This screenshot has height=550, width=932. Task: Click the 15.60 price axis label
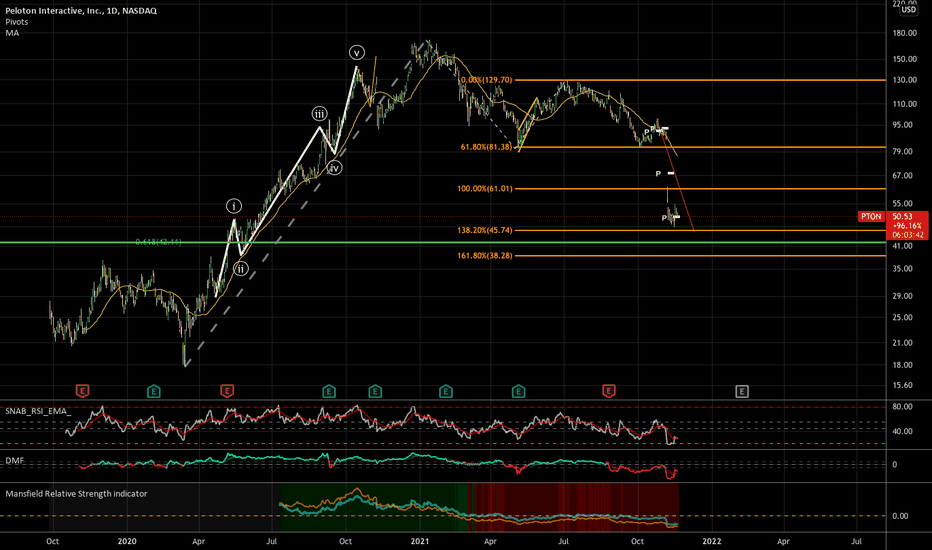[x=902, y=385]
